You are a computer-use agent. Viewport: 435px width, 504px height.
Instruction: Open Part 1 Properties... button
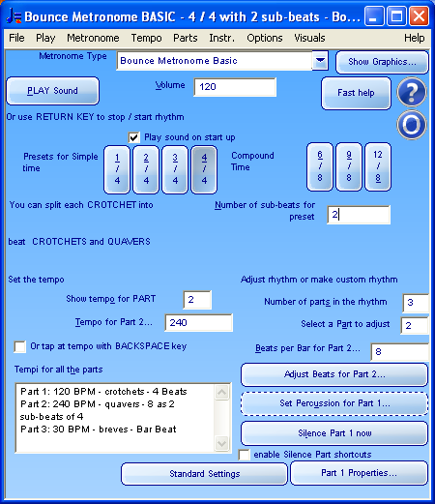tap(359, 473)
